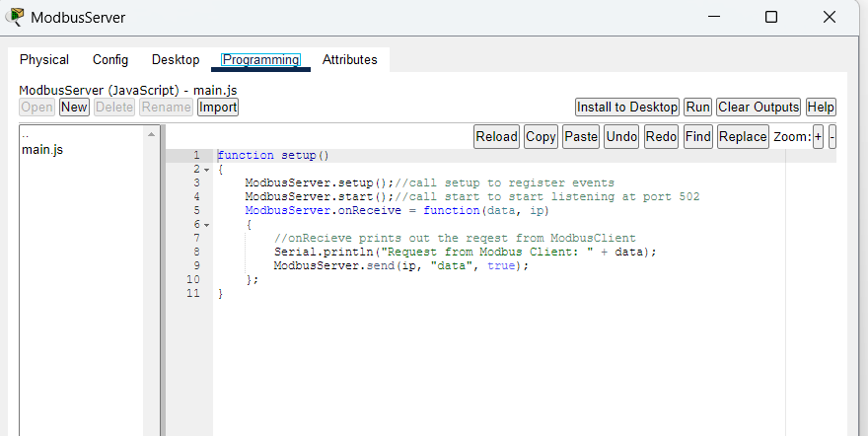
Task: Paste into the code editor
Action: [581, 137]
